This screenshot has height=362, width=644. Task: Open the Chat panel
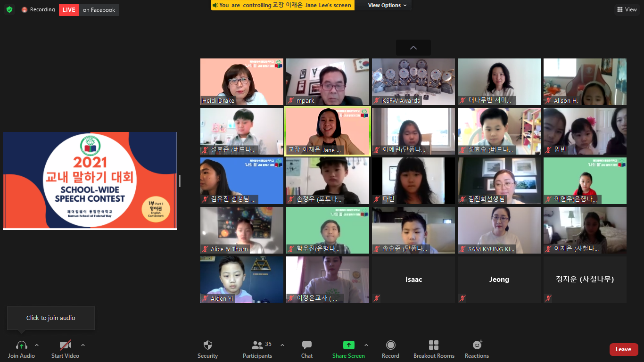pyautogui.click(x=307, y=346)
